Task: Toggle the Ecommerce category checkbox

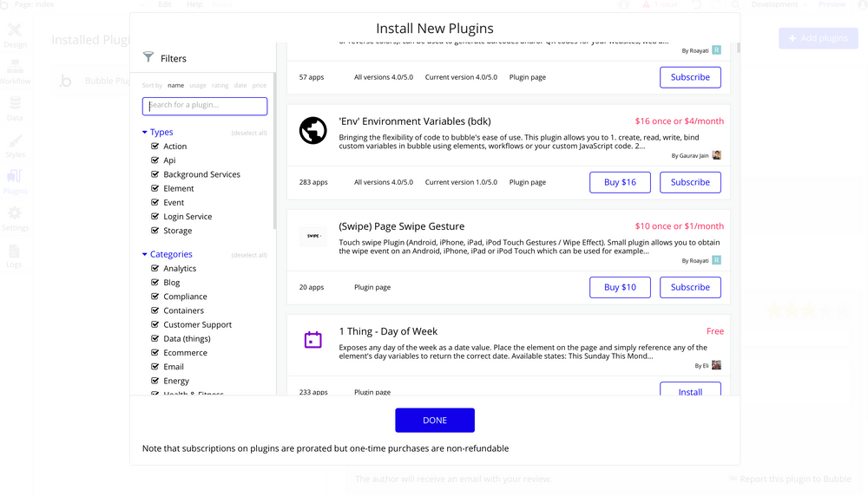Action: tap(155, 352)
